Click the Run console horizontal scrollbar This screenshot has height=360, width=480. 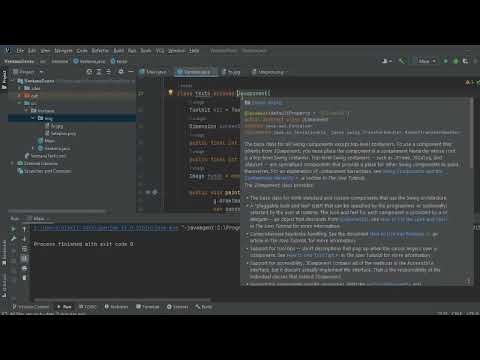click(x=123, y=299)
